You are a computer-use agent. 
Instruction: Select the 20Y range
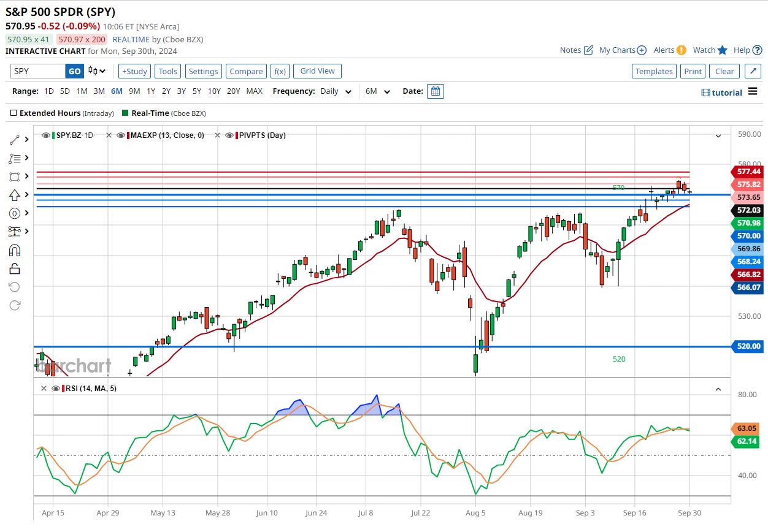point(234,91)
